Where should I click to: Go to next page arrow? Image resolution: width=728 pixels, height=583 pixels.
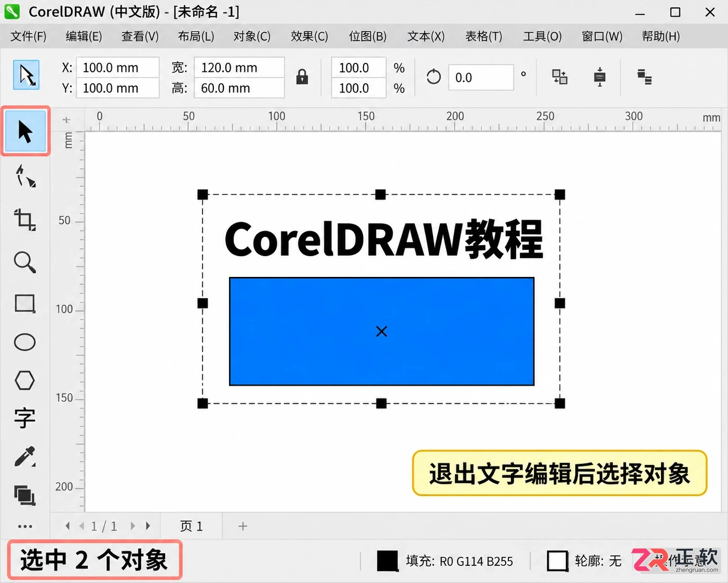pyautogui.click(x=133, y=526)
